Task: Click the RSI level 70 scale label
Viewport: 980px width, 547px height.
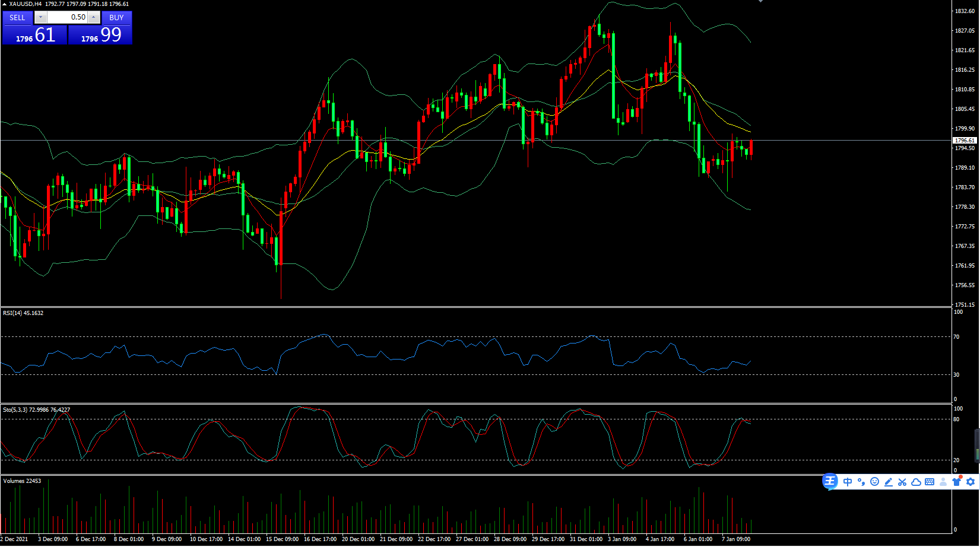Action: tap(956, 337)
